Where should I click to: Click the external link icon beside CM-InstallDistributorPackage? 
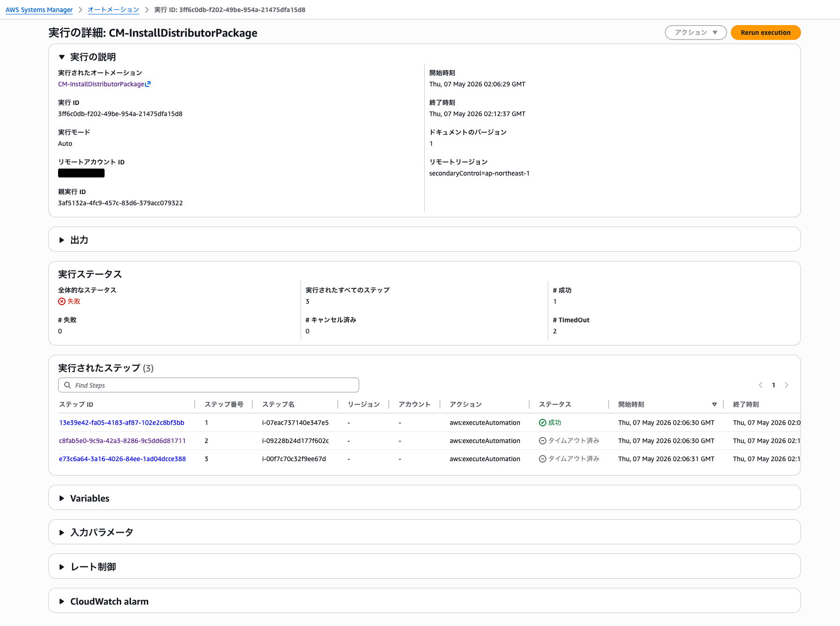pos(148,84)
